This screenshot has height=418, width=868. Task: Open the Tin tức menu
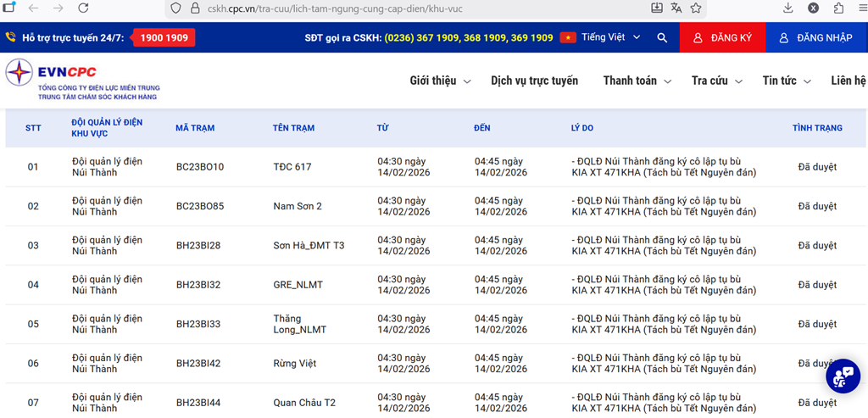786,81
